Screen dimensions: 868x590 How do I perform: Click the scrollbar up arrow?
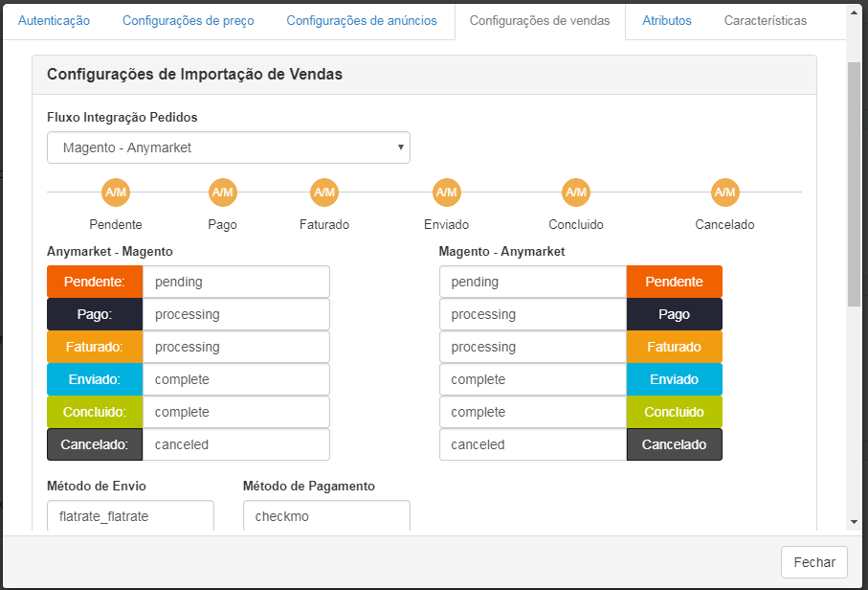click(x=854, y=12)
